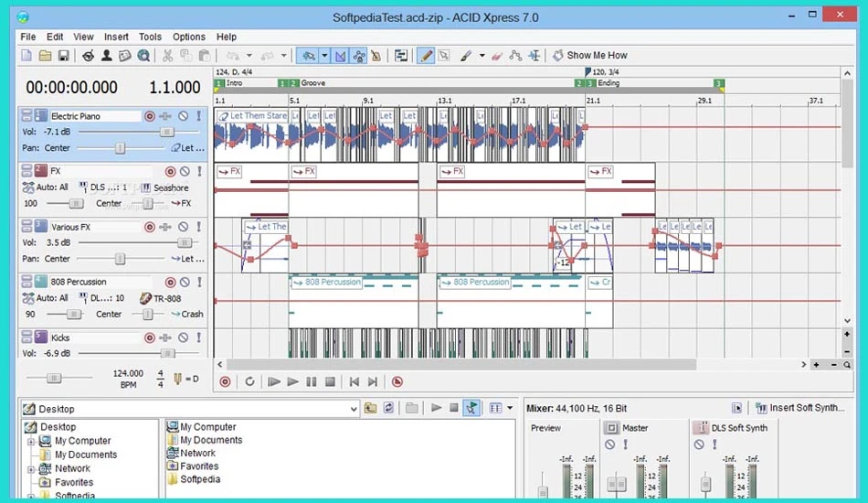The width and height of the screenshot is (868, 503).
Task: Toggle Loop Playback in the transport bar
Action: coord(249,381)
